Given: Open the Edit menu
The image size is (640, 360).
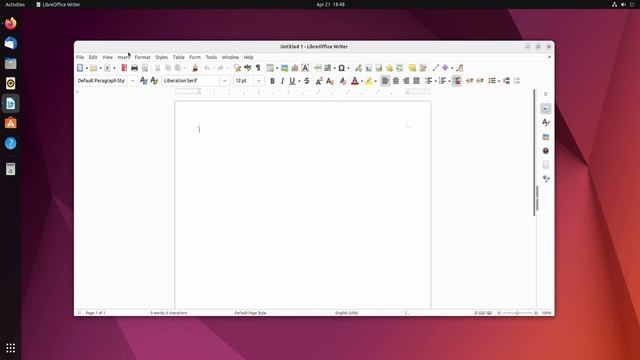Looking at the screenshot, I should [x=93, y=58].
